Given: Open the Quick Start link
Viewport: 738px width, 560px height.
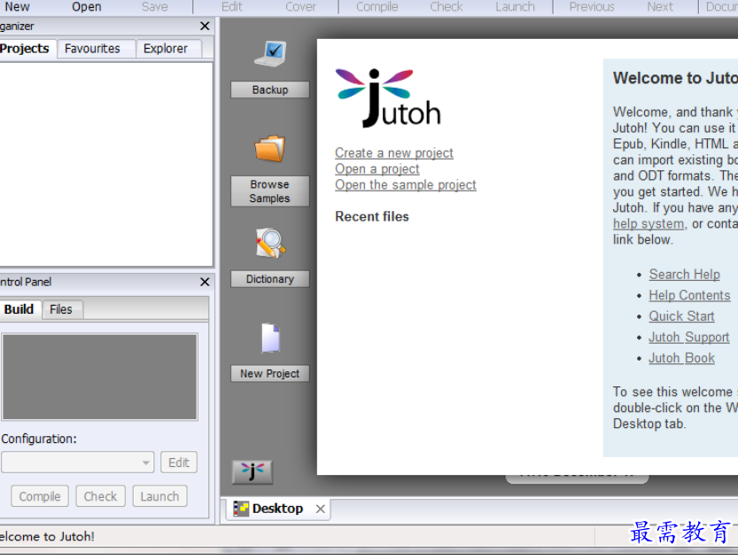Looking at the screenshot, I should 681,315.
